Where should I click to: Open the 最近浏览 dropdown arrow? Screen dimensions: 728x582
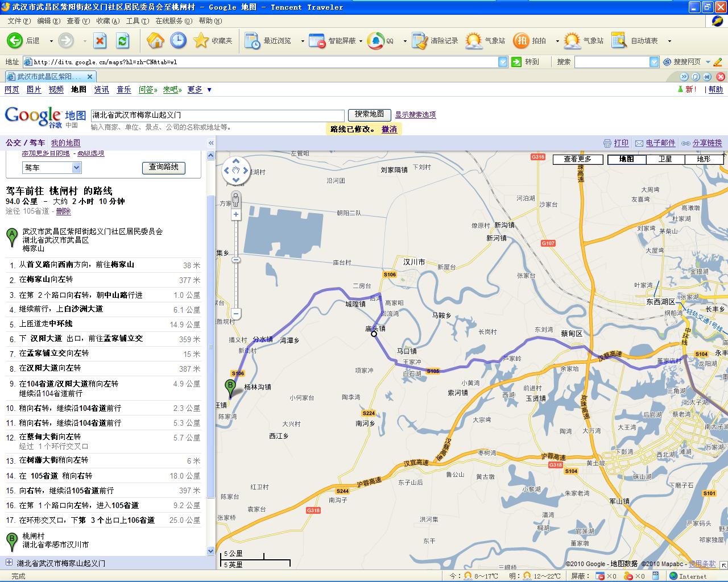pos(302,41)
